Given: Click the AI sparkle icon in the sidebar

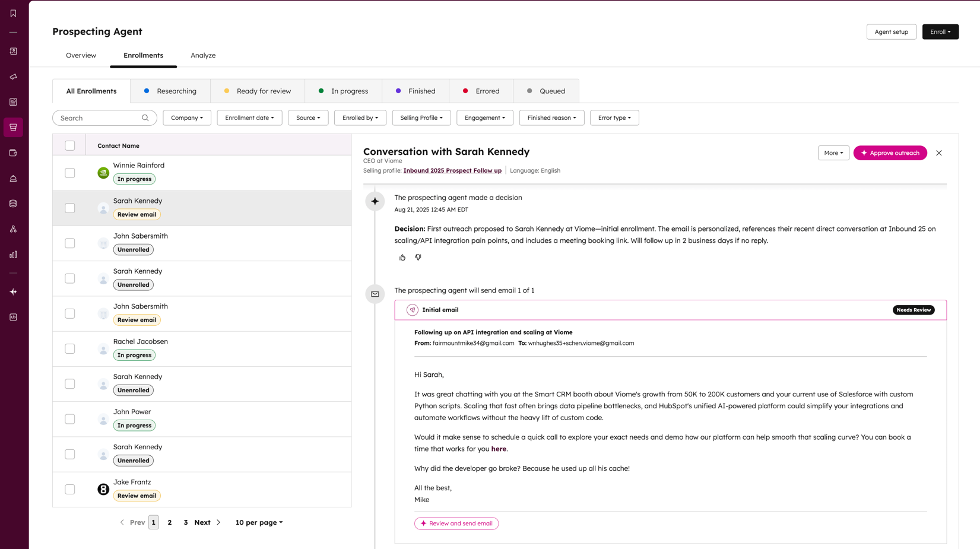Looking at the screenshot, I should click(13, 291).
